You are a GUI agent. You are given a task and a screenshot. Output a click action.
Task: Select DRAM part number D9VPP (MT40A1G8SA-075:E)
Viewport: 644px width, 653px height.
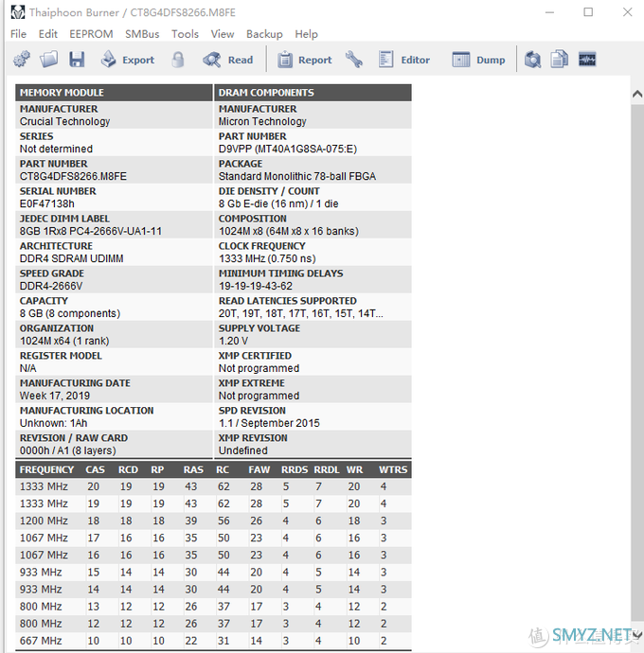pos(288,150)
